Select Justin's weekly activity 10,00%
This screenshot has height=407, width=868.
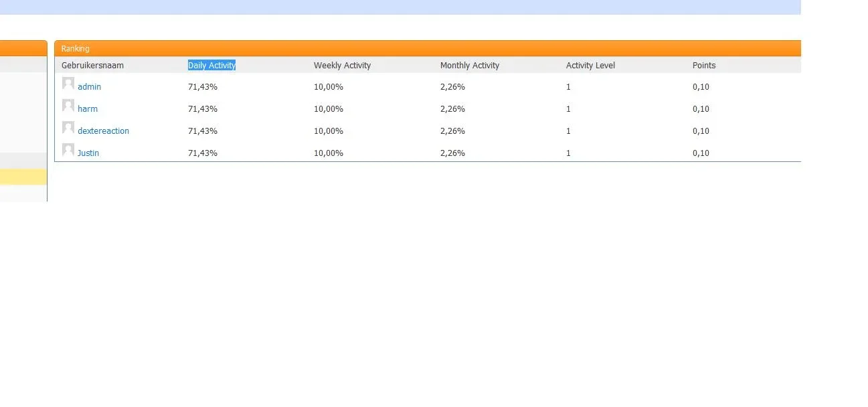tap(329, 153)
